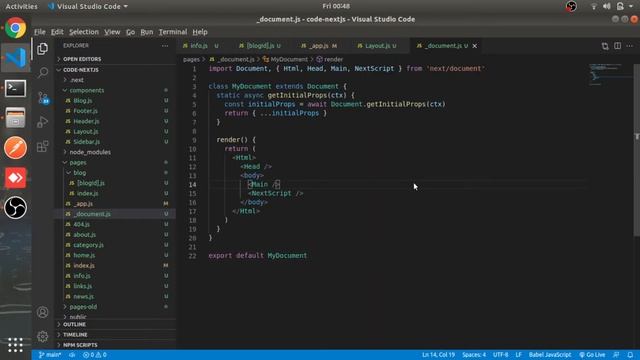
Task: Click the Split Editor Right icon
Action: click(x=618, y=46)
